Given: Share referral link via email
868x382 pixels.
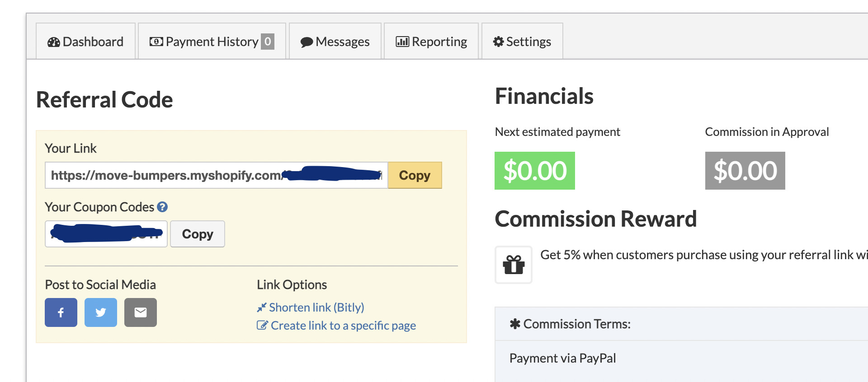Looking at the screenshot, I should 140,312.
